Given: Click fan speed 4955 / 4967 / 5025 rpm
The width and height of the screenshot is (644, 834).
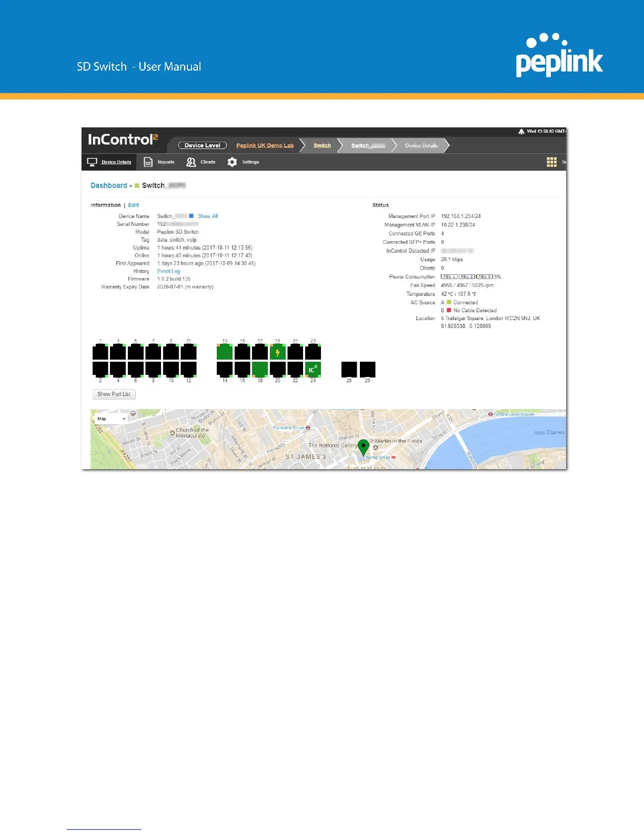Looking at the screenshot, I should [467, 285].
